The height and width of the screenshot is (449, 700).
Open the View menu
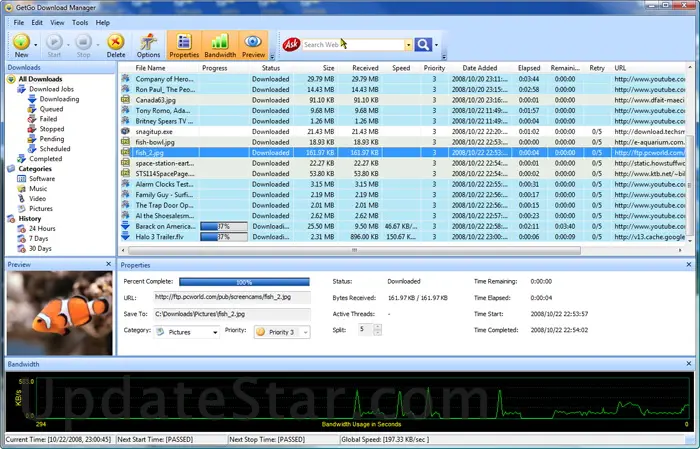[58, 21]
